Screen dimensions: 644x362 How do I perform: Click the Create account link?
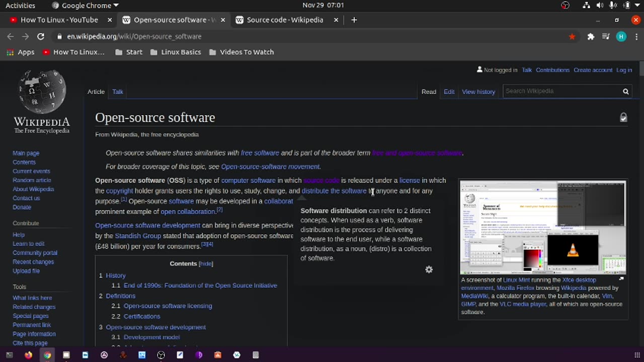point(593,70)
